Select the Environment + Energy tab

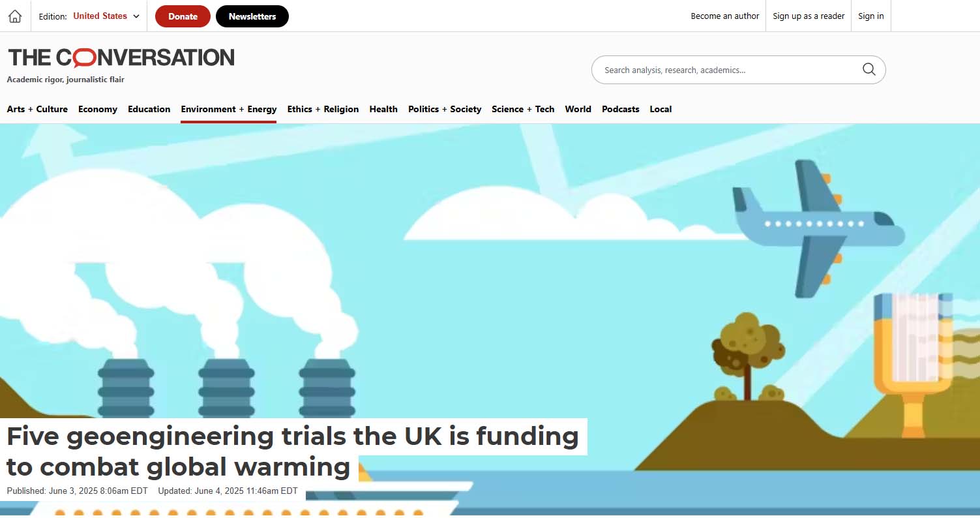(229, 109)
